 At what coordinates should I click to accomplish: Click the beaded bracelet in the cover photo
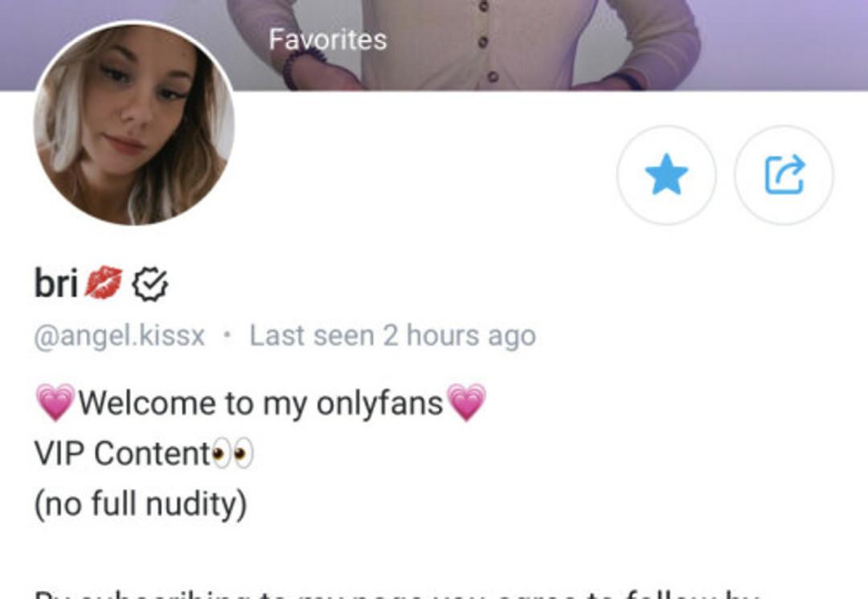(301, 68)
